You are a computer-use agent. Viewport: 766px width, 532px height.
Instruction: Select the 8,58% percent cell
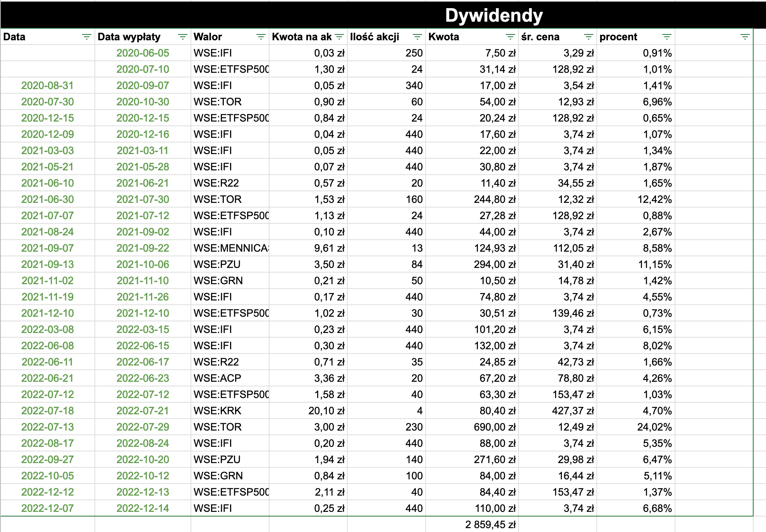click(x=636, y=248)
